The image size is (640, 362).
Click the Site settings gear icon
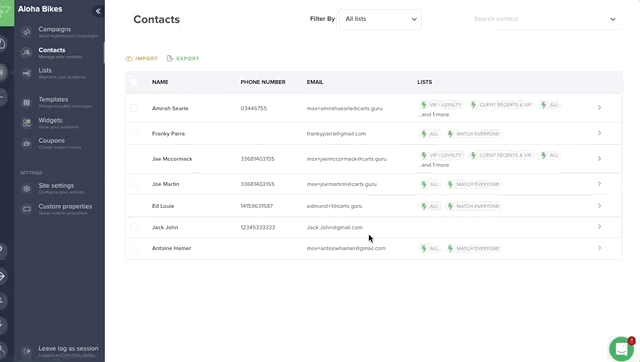27,189
